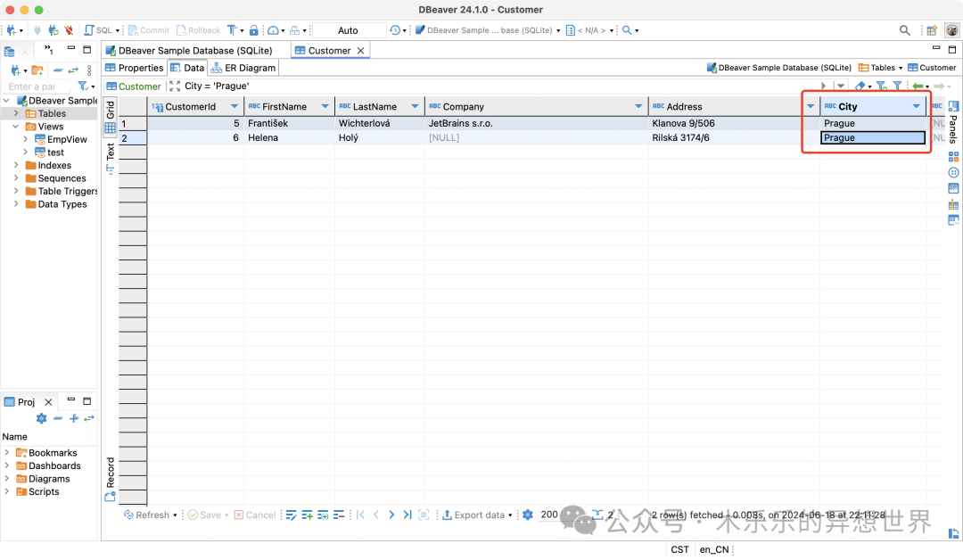963x560 pixels.
Task: Click the Disconnect red plug icon
Action: click(x=69, y=30)
